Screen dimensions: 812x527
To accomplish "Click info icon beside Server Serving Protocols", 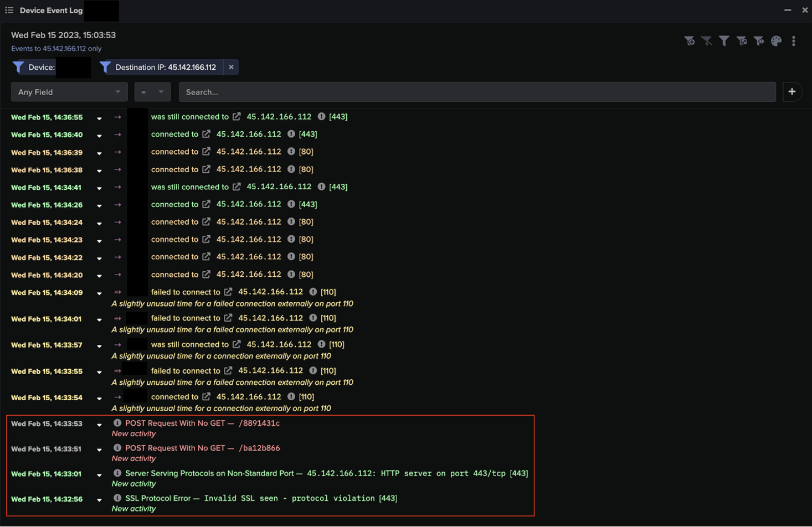I will [x=117, y=473].
